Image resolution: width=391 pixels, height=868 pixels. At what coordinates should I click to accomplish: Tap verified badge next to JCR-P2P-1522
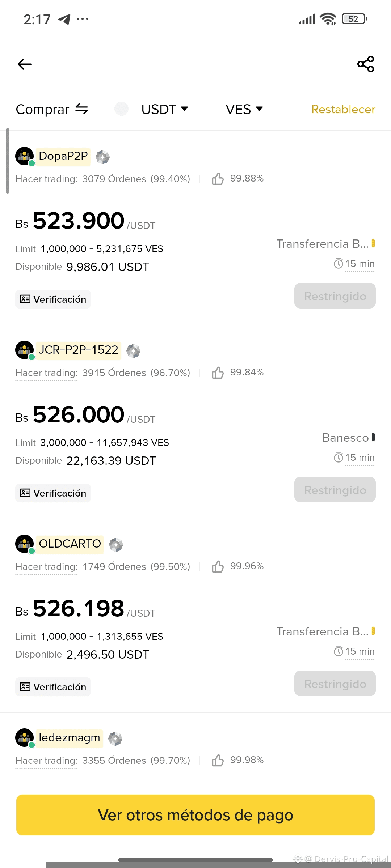133,351
